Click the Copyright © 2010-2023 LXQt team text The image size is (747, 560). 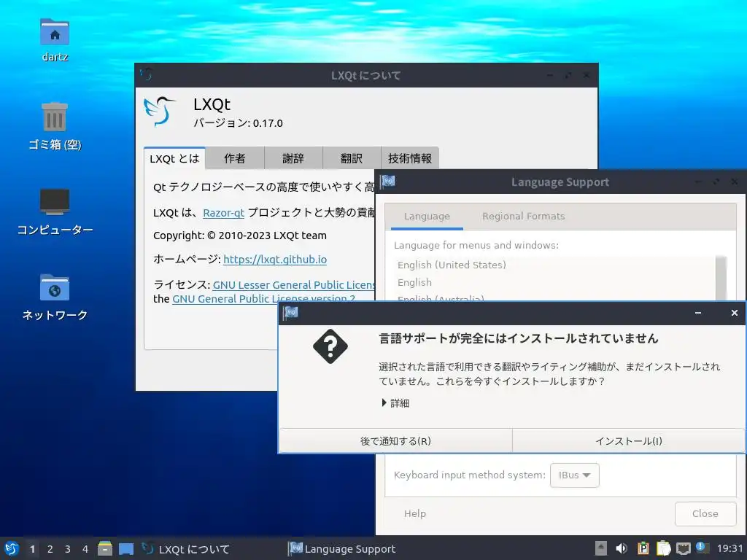(x=239, y=236)
